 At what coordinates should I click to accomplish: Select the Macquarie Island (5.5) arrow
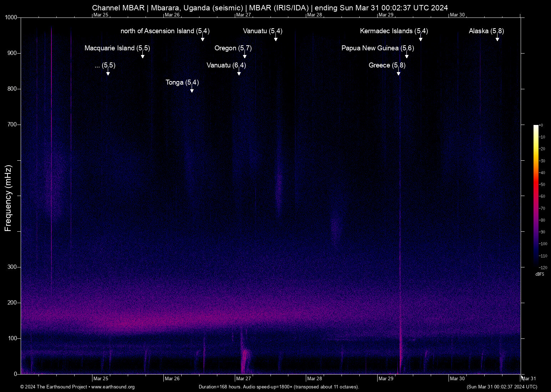(x=143, y=56)
